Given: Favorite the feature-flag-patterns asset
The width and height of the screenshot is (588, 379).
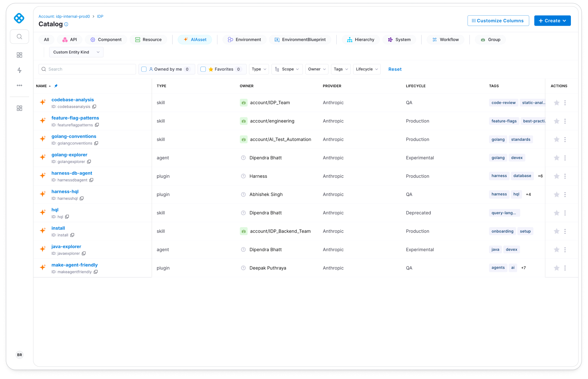Looking at the screenshot, I should click(x=556, y=121).
